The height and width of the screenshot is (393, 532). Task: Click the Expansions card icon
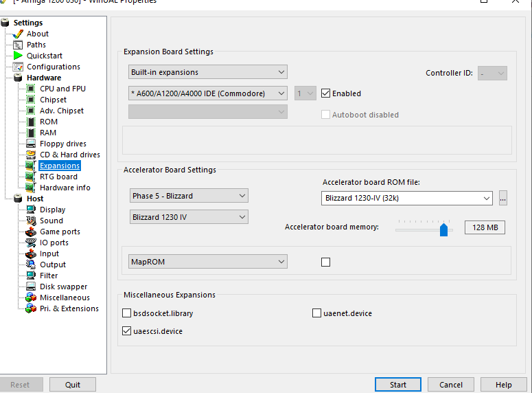click(30, 166)
